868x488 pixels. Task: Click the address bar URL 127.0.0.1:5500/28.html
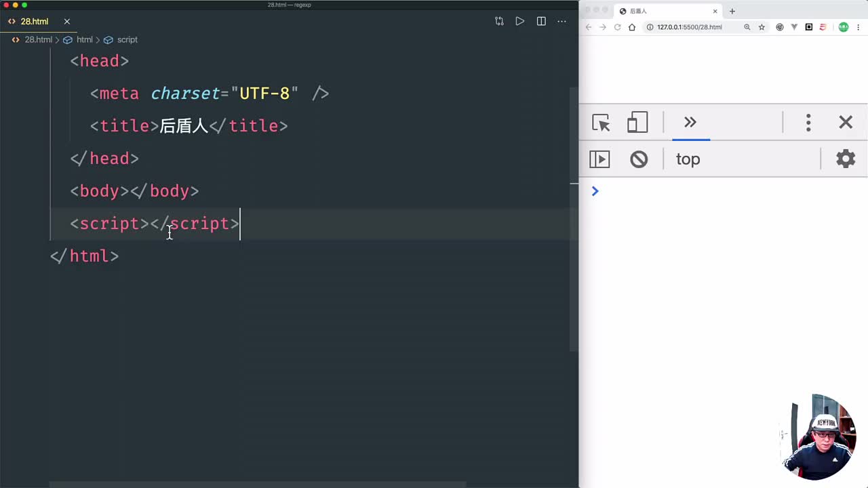point(689,27)
